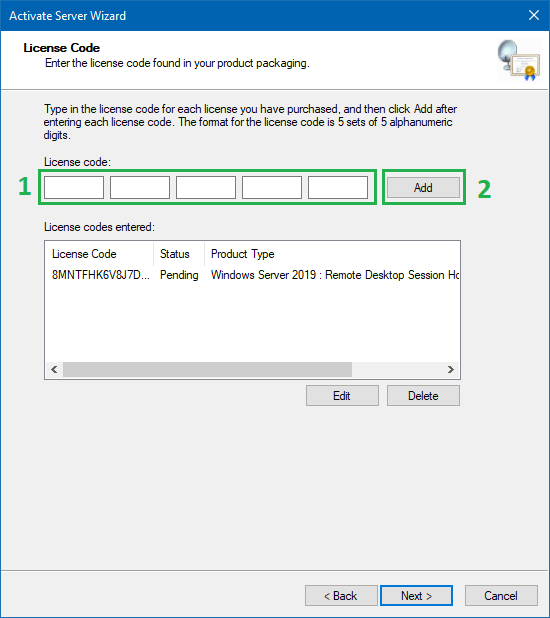Focus the second license code field
Image resolution: width=550 pixels, height=618 pixels.
click(140, 187)
